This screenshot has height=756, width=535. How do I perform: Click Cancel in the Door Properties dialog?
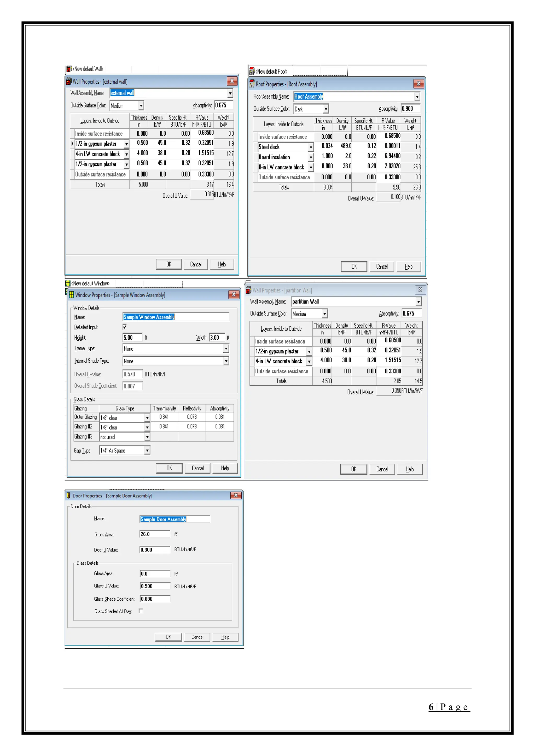pos(197,637)
